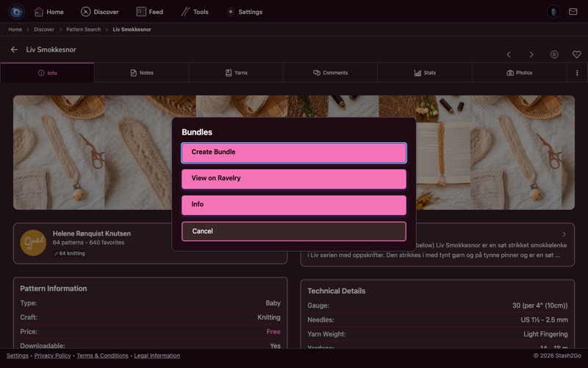The width and height of the screenshot is (588, 368).
Task: Switch to the Notes tab
Action: click(142, 73)
